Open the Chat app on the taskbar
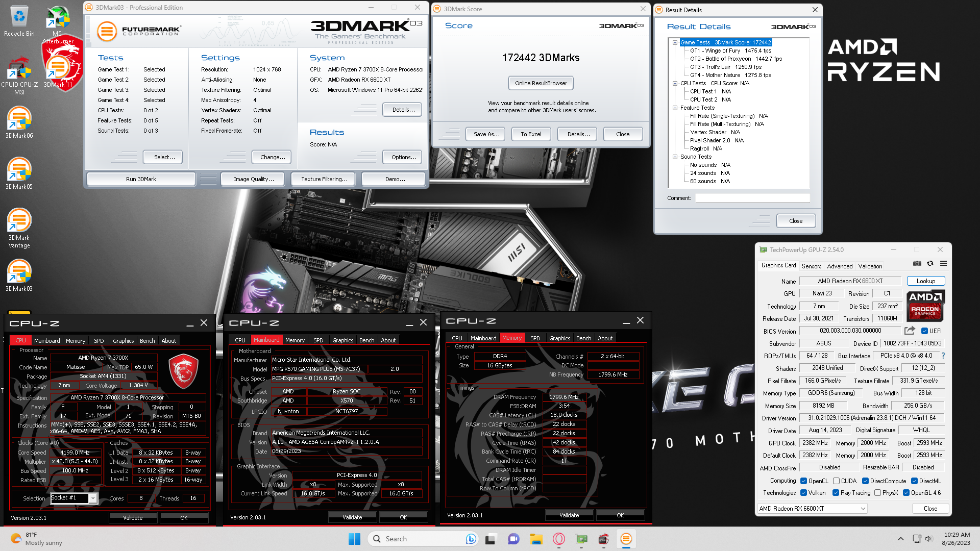This screenshot has width=980, height=551. pos(513,539)
